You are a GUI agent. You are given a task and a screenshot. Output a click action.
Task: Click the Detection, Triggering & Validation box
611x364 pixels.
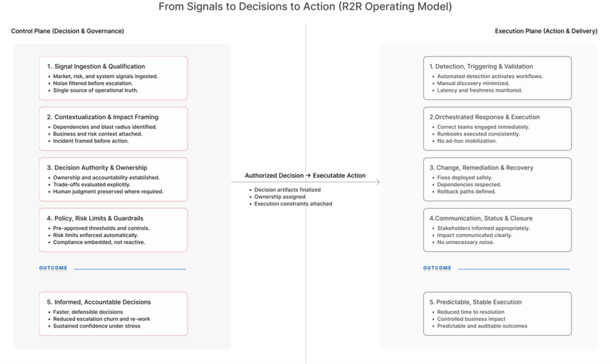click(497, 78)
